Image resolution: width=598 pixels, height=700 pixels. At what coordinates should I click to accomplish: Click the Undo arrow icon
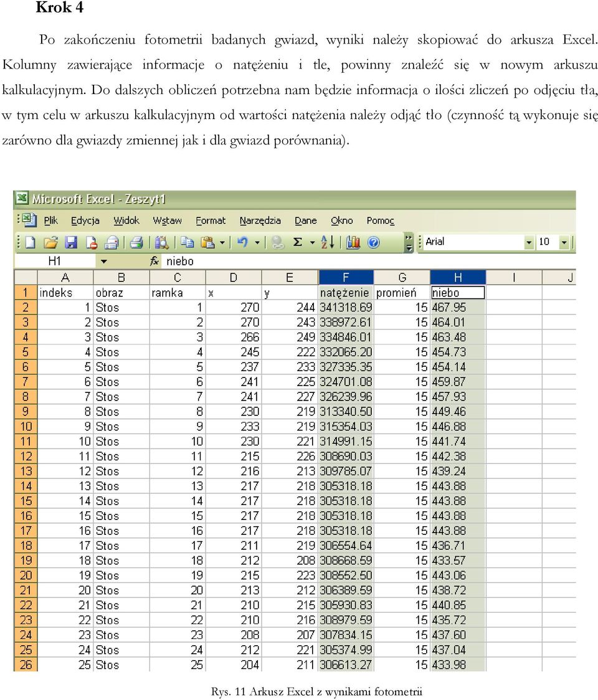242,242
